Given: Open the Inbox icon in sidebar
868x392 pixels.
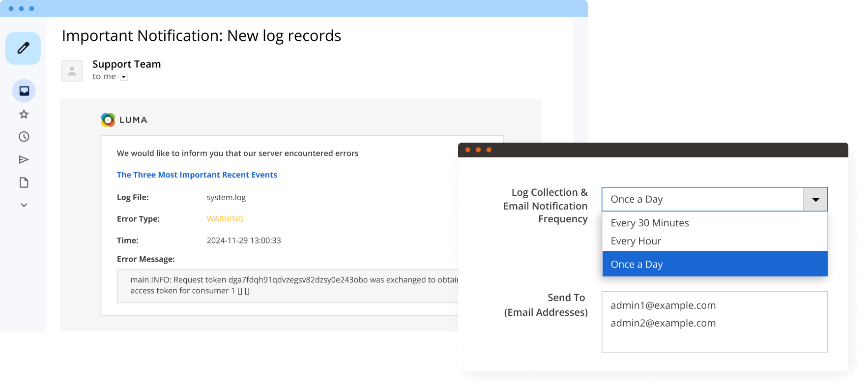Looking at the screenshot, I should 24,91.
